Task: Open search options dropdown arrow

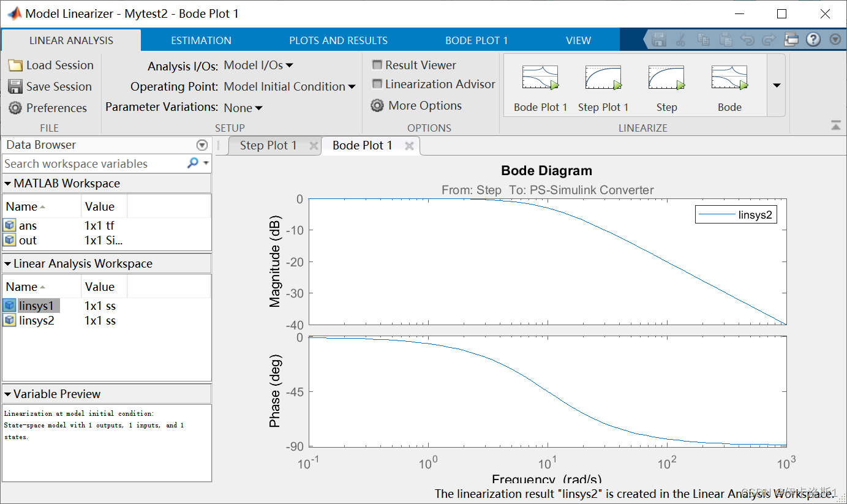Action: [x=206, y=164]
